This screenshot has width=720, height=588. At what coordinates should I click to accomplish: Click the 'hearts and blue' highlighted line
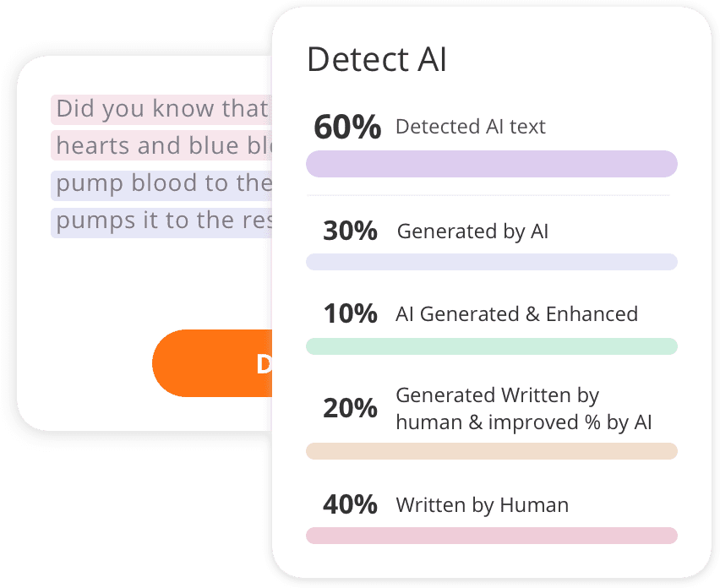[x=161, y=145]
